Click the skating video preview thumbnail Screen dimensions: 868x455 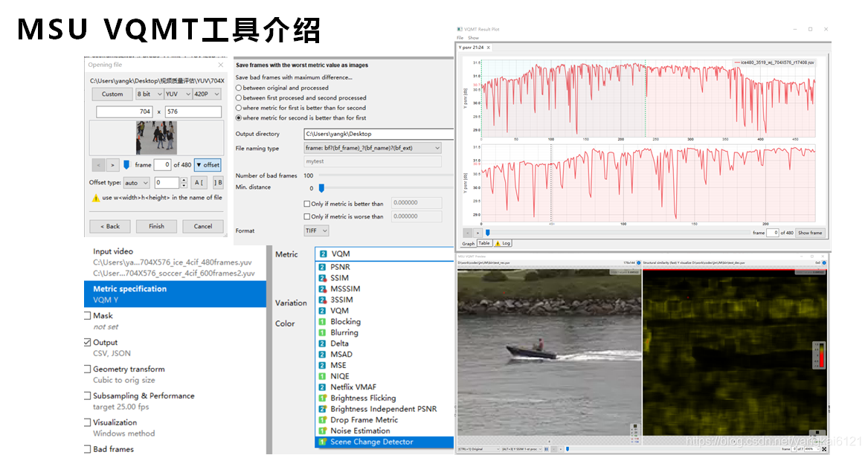point(157,138)
